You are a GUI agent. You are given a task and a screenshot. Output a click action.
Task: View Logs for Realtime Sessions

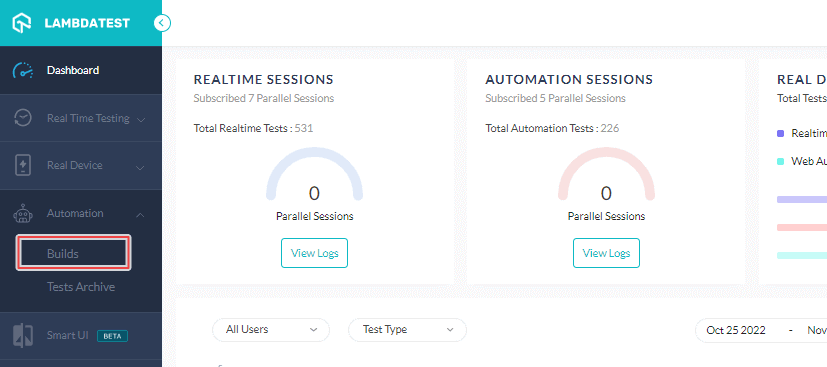(314, 253)
